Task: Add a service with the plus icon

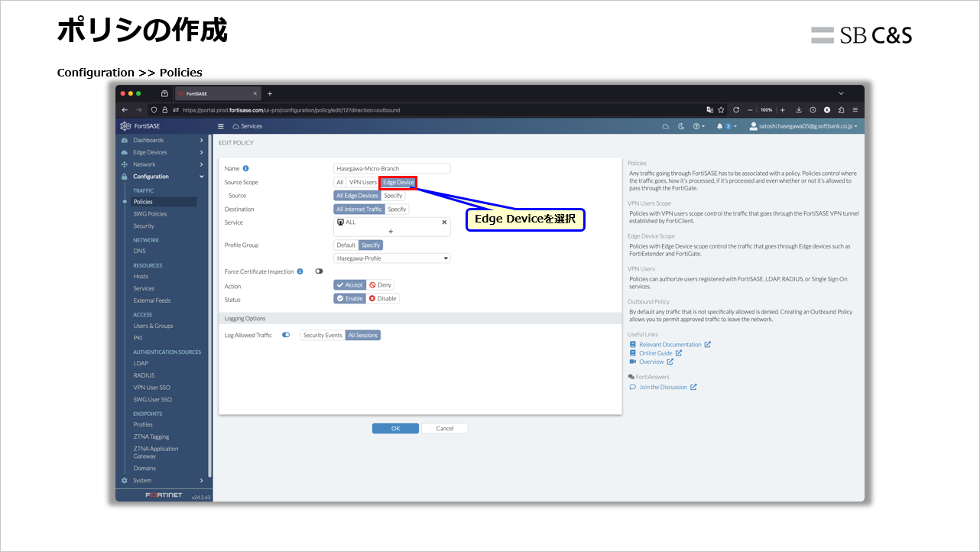Action: coord(391,231)
